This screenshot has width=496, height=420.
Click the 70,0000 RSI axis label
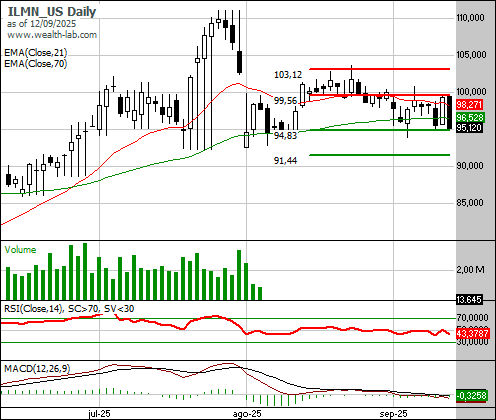[x=472, y=317]
